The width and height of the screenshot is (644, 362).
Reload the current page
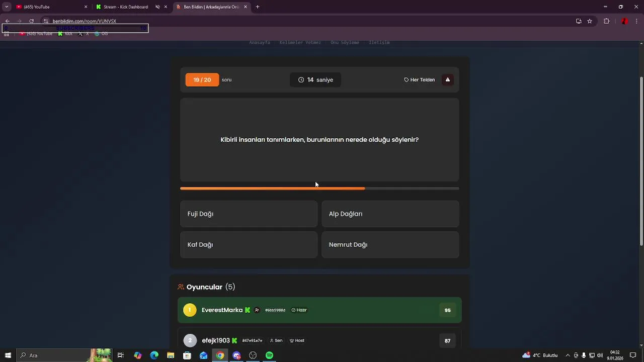pos(32,21)
